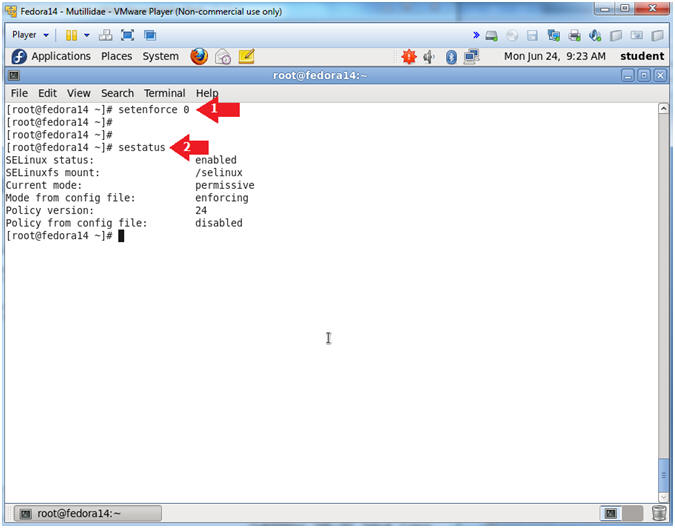Open the terminal File menu
The image size is (675, 528).
click(19, 93)
